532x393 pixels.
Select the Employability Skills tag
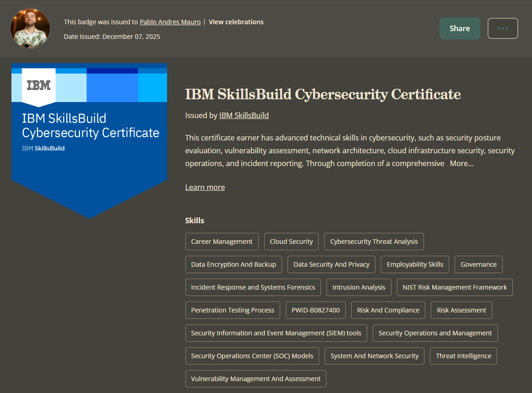[415, 264]
